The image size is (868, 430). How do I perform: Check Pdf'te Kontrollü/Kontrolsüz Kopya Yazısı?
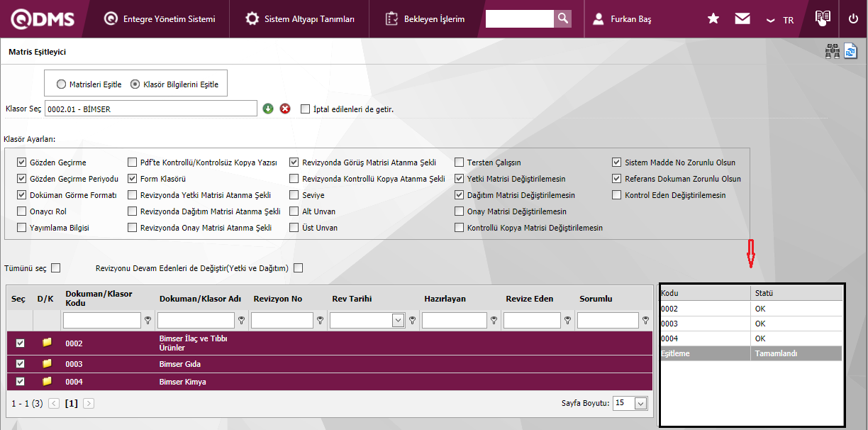pos(133,162)
